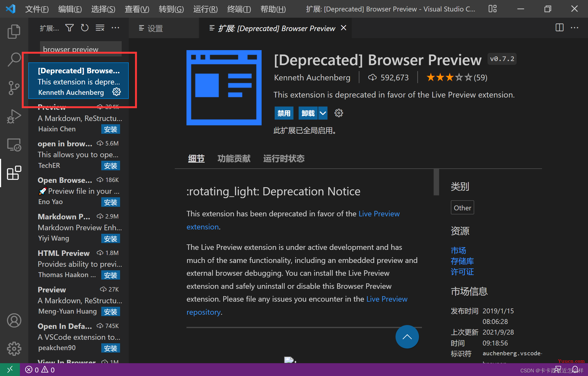This screenshot has width=588, height=376.
Task: Open the 运行(R) menu
Action: (x=205, y=9)
